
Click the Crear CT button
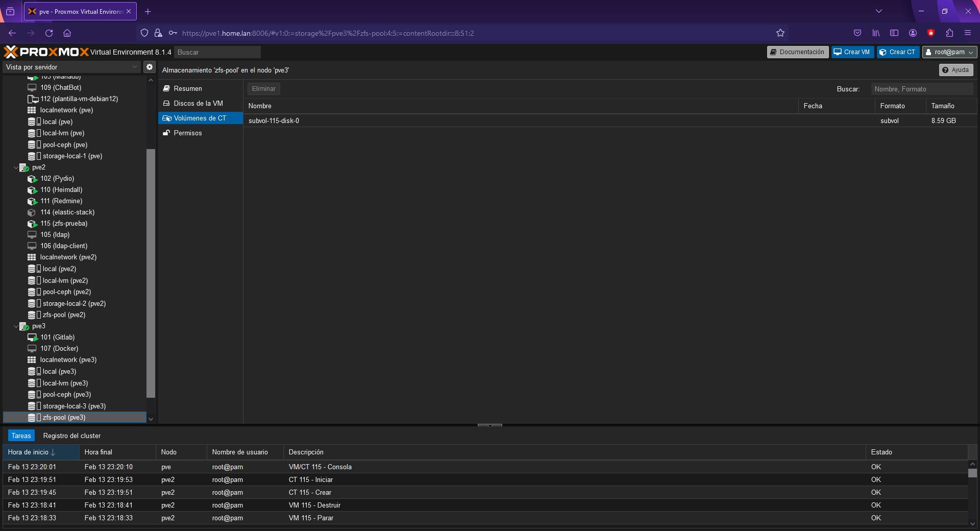(x=898, y=52)
